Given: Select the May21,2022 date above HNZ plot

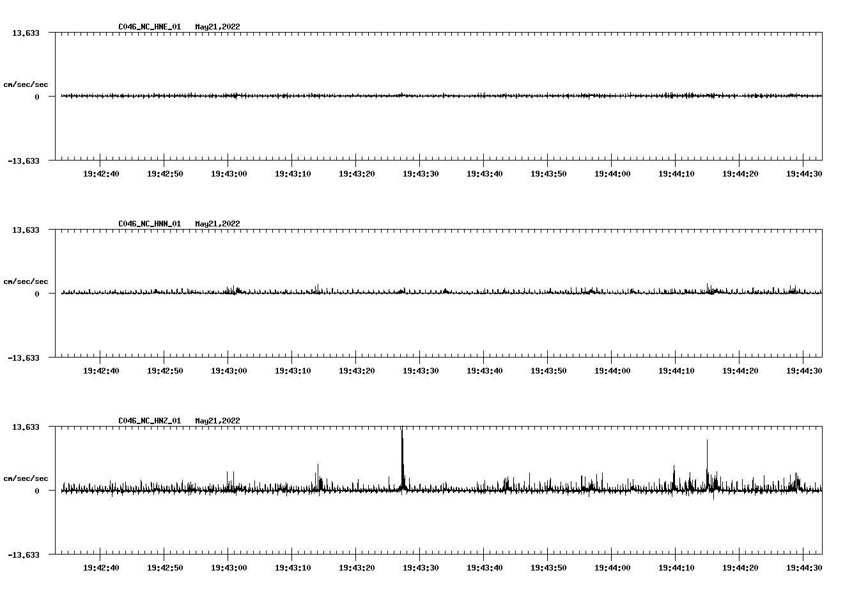Looking at the screenshot, I should (x=218, y=421).
